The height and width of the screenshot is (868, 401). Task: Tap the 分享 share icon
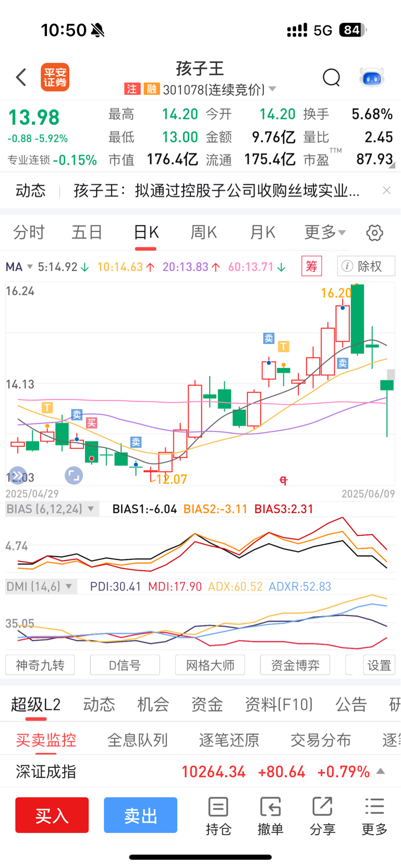[322, 816]
